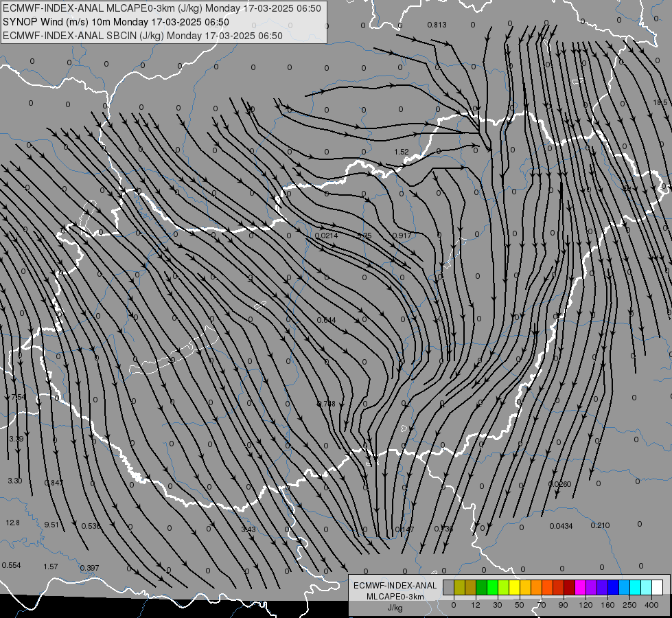
Task: Click the SYNOP Wind (m/s) 10m title line
Action: pos(116,22)
